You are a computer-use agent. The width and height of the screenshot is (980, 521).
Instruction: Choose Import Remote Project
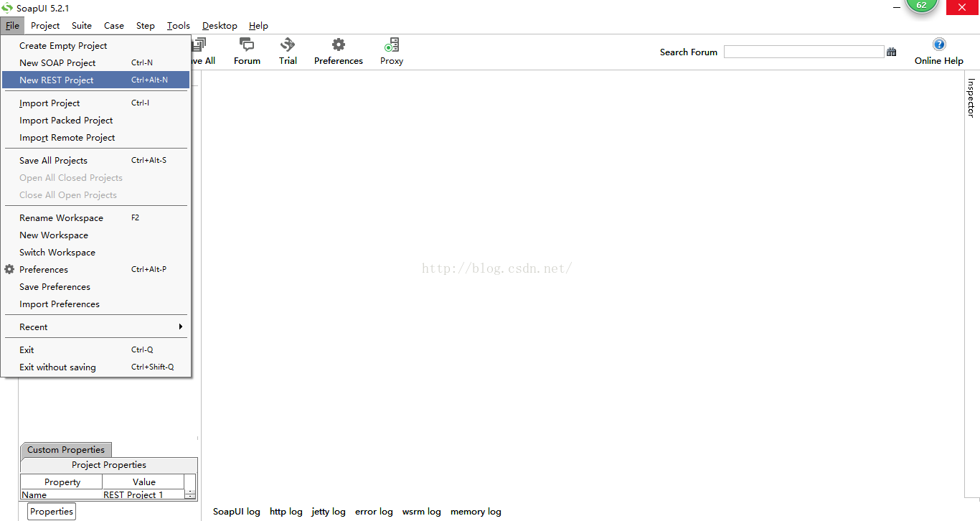click(x=95, y=137)
